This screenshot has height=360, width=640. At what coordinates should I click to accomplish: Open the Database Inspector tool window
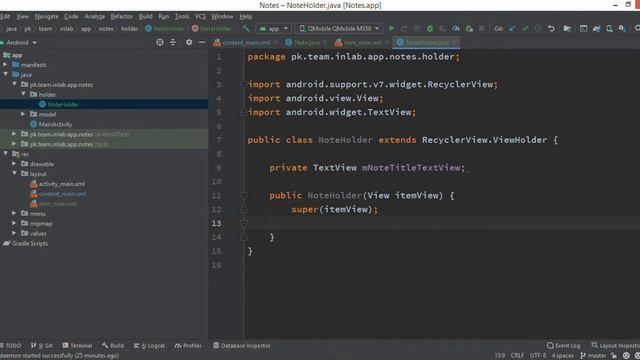coord(242,346)
